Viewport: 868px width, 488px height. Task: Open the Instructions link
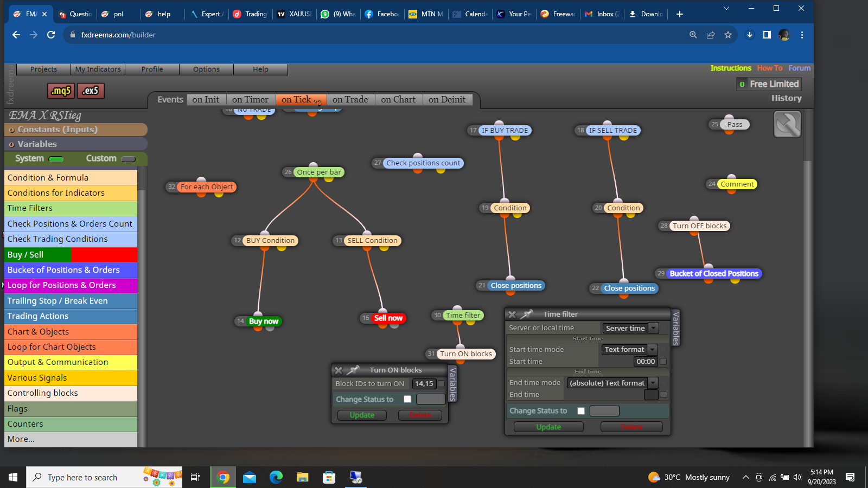pyautogui.click(x=731, y=68)
